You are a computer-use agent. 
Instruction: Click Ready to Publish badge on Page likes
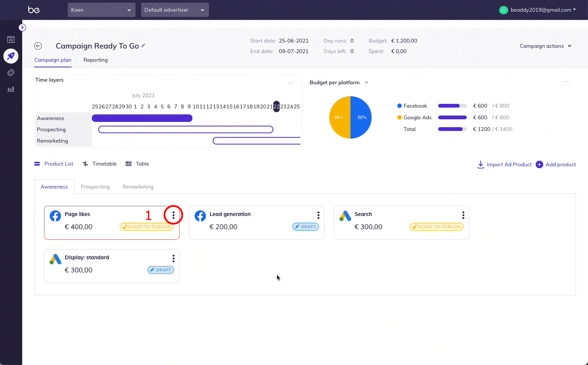[147, 227]
